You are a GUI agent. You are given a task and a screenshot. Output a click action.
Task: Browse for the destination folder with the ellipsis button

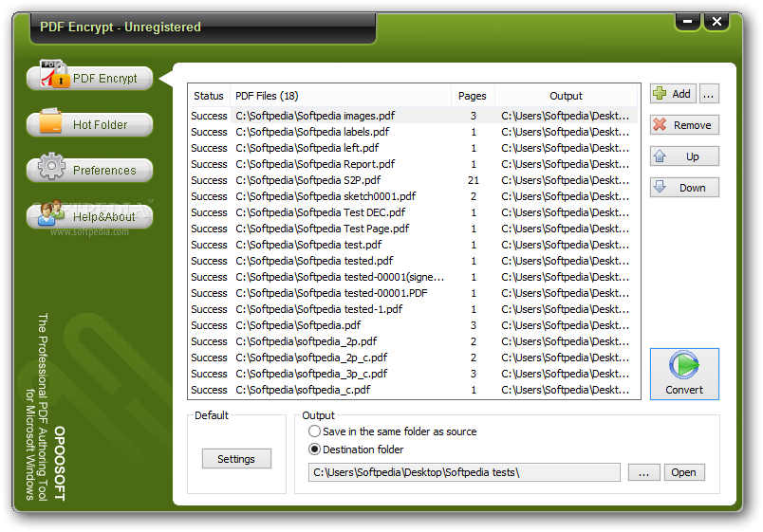[x=643, y=472]
